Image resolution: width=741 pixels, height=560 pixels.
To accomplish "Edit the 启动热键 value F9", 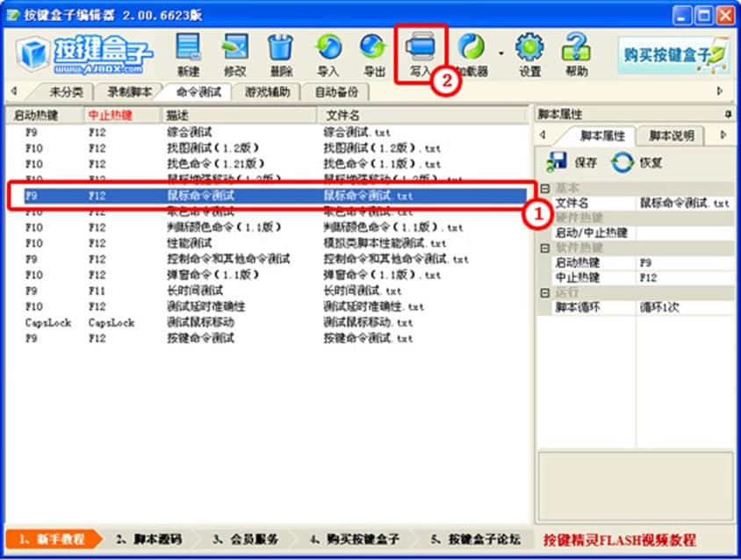I will (x=685, y=262).
